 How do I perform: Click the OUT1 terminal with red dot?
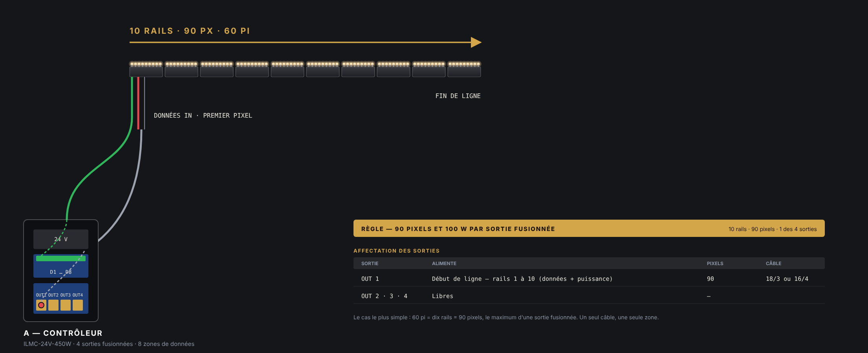pyautogui.click(x=41, y=305)
